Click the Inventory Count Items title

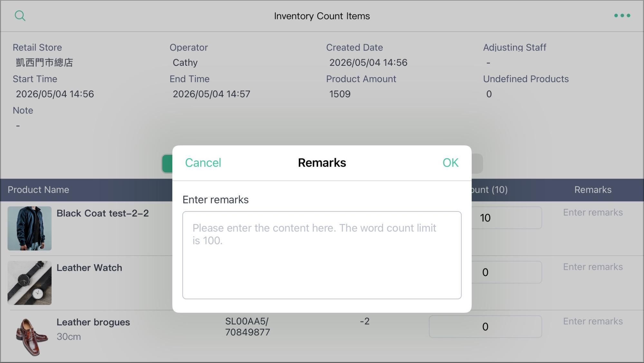[322, 16]
